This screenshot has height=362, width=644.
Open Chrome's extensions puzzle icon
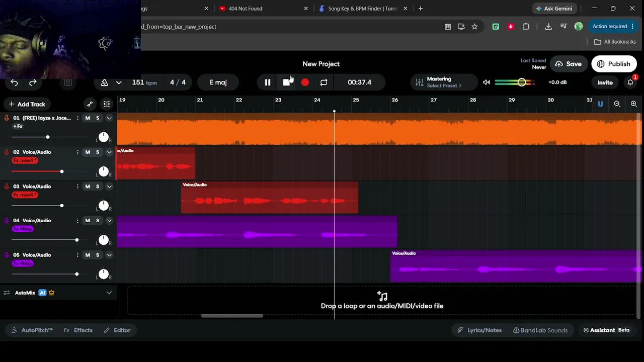click(x=526, y=27)
